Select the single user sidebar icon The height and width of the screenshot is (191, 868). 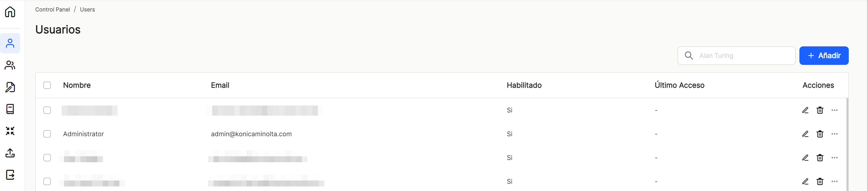point(10,43)
